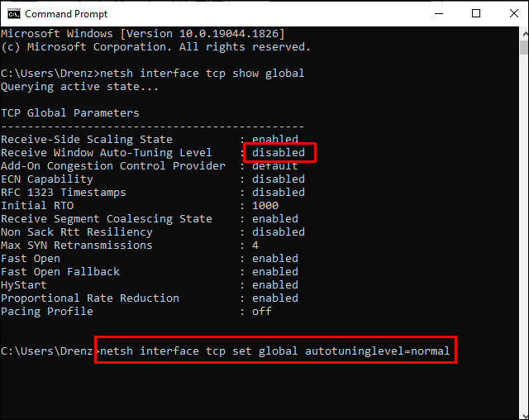Click the typed autotuninglevel=normal command line
The image size is (529, 420).
tap(274, 351)
